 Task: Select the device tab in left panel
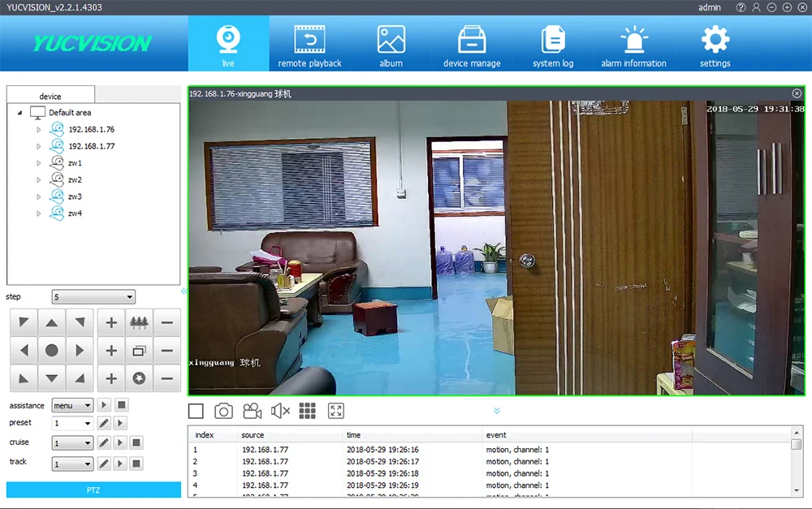pos(50,96)
